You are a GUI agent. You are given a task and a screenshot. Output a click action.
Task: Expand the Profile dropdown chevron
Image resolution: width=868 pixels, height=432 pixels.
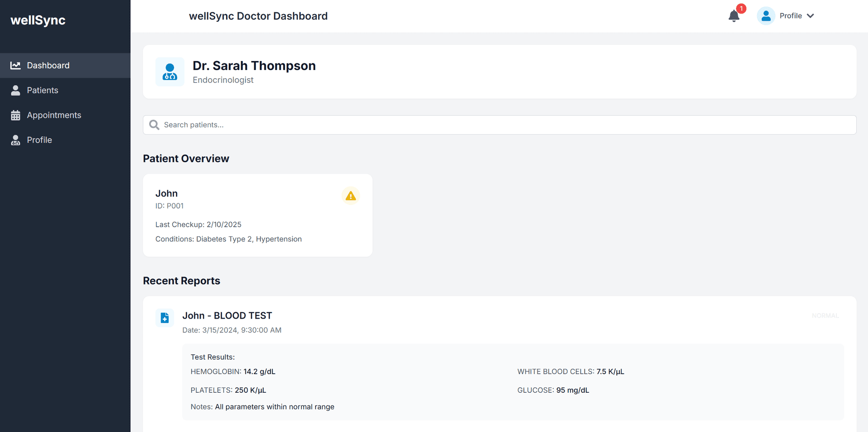(x=810, y=15)
